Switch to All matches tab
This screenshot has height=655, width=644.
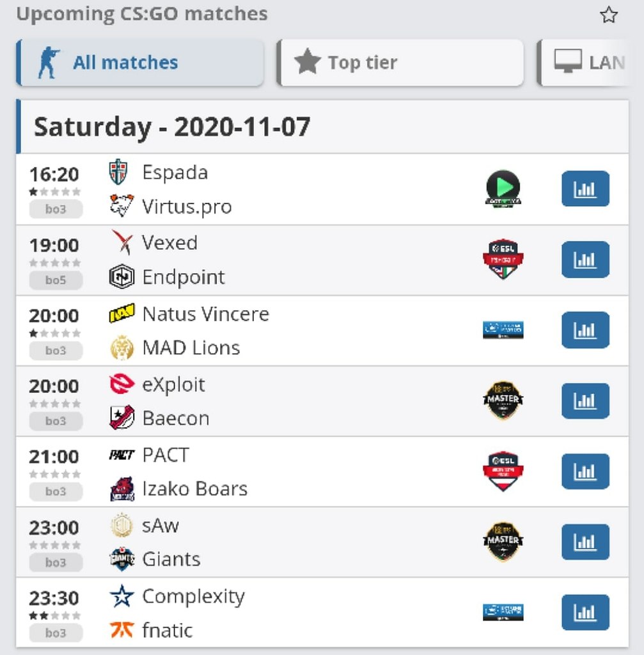140,63
